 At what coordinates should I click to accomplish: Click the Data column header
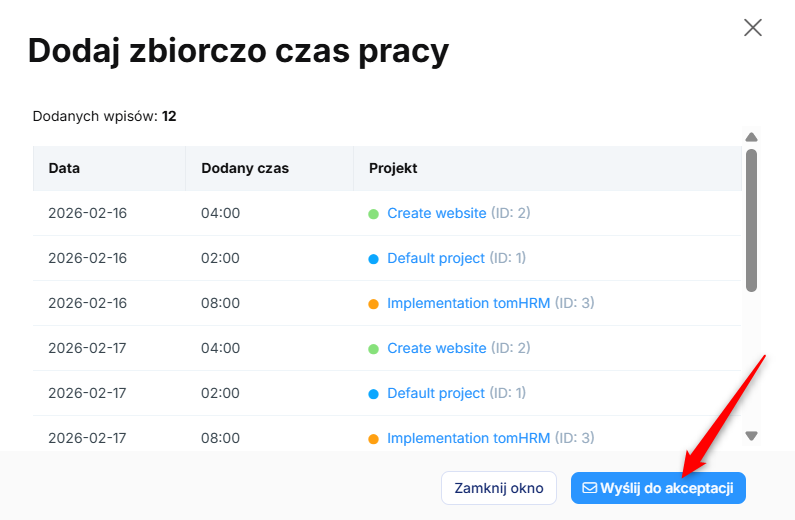coord(64,168)
